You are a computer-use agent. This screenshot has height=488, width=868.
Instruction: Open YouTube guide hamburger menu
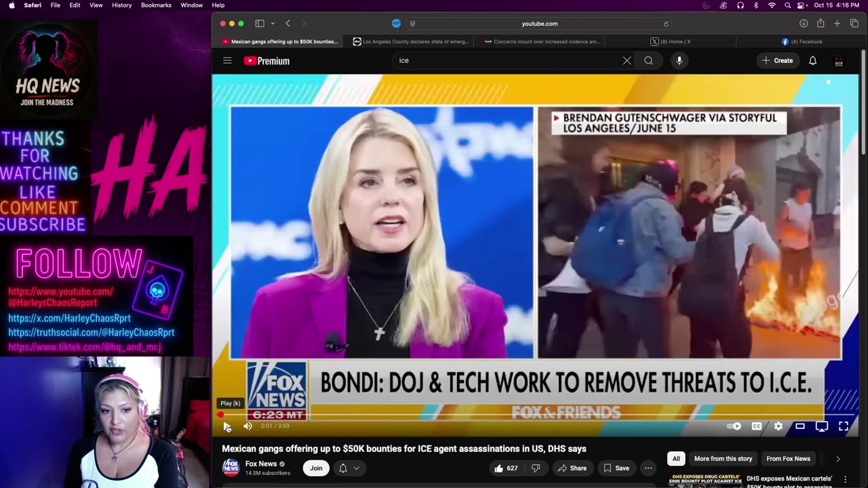227,60
